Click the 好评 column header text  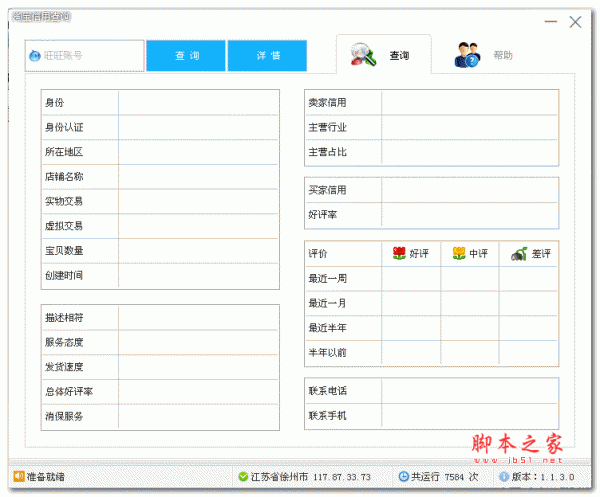pos(419,254)
